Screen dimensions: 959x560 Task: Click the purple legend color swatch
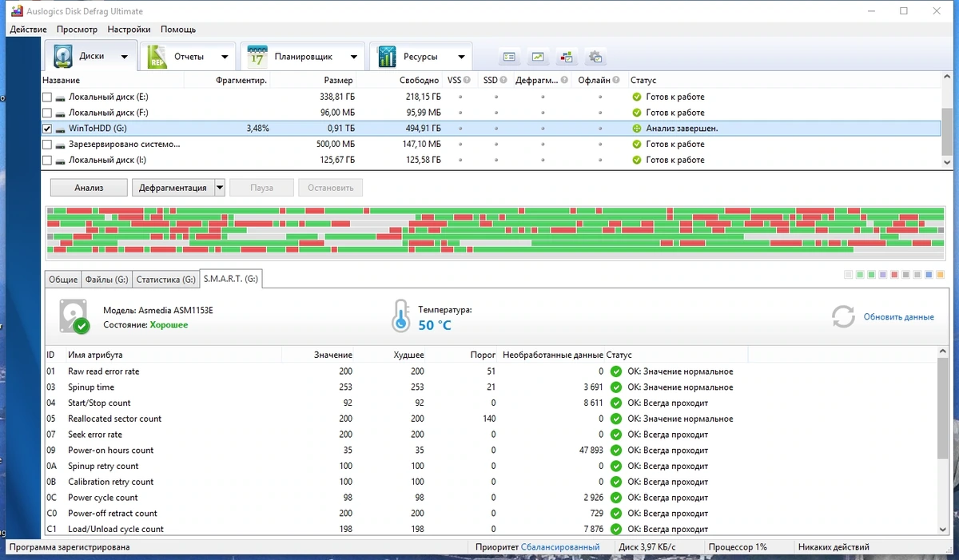(883, 275)
